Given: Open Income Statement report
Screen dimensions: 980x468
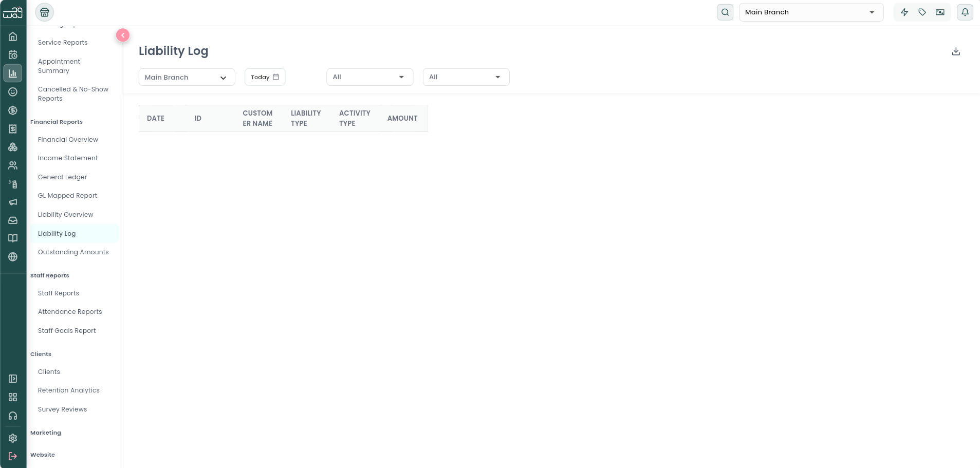Looking at the screenshot, I should 68,158.
